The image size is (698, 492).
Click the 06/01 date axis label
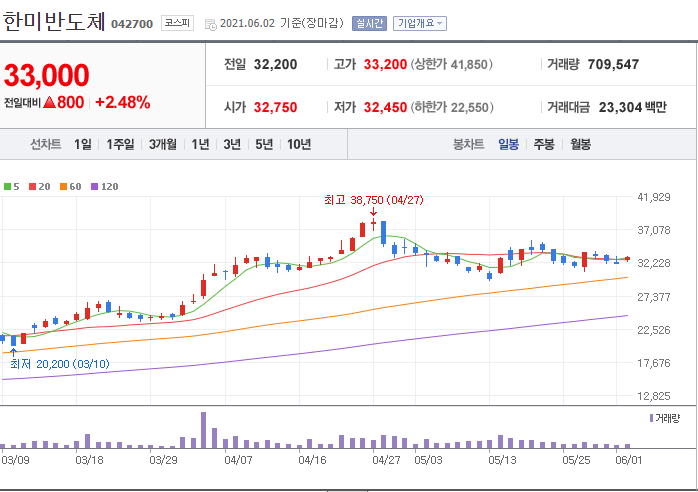point(629,460)
